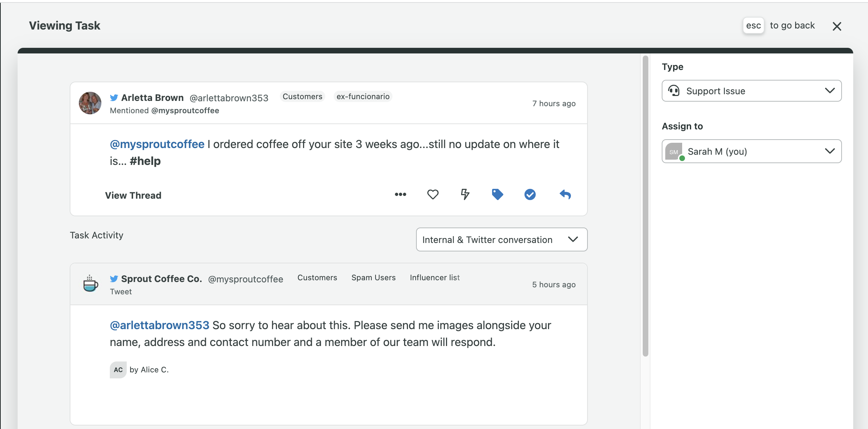Click the Sprout Coffee Co. name
Screen dimensions: 868x429
point(162,278)
